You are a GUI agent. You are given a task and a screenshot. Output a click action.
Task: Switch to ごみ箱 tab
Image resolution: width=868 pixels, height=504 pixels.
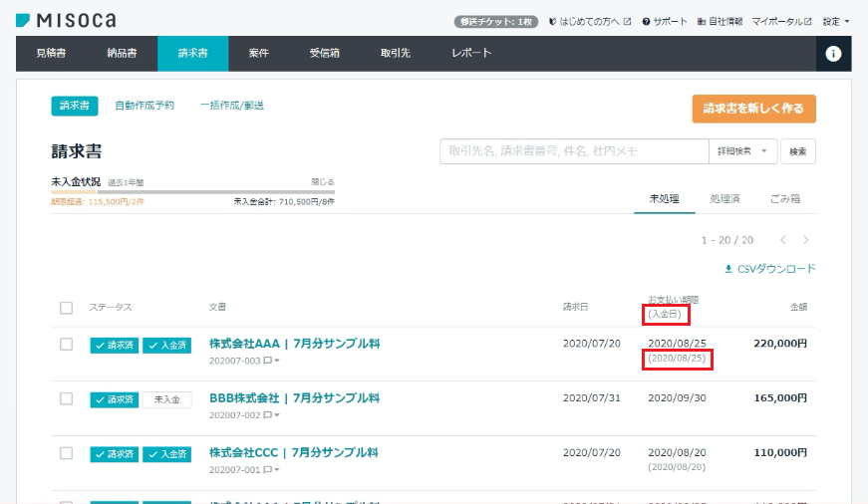coord(785,198)
